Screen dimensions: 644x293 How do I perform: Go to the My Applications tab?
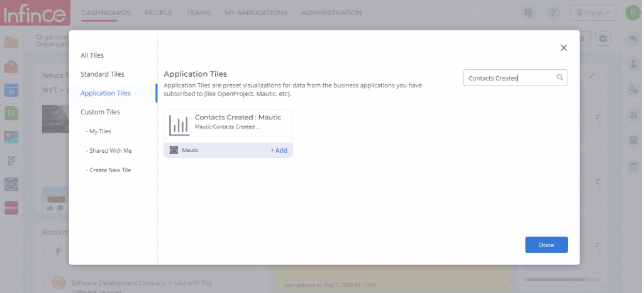point(256,13)
